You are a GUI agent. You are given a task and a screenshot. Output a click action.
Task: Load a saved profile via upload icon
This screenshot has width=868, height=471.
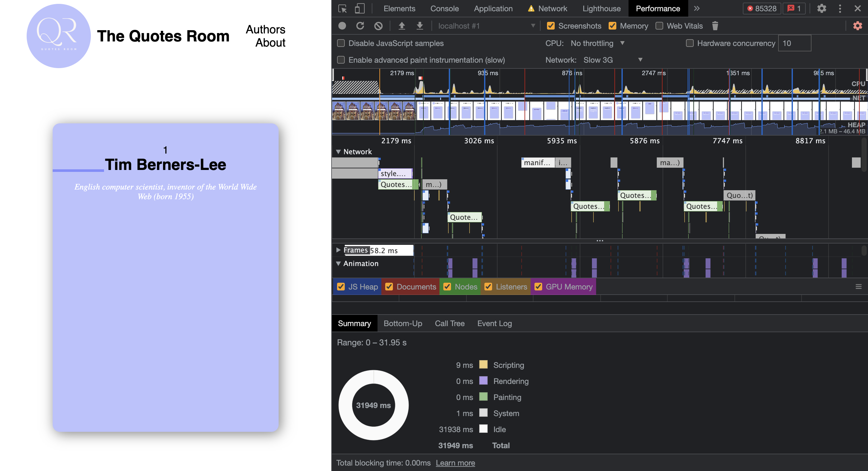tap(402, 26)
